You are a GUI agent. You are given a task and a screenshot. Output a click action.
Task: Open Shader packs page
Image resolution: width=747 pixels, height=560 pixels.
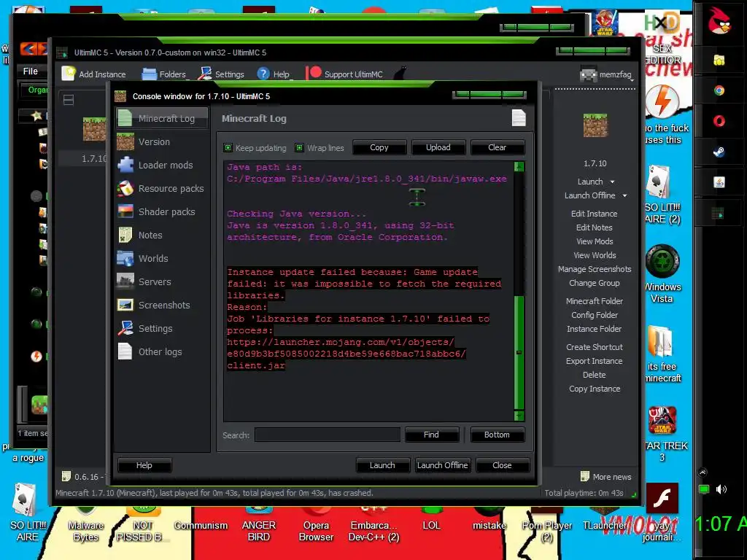[x=161, y=212]
